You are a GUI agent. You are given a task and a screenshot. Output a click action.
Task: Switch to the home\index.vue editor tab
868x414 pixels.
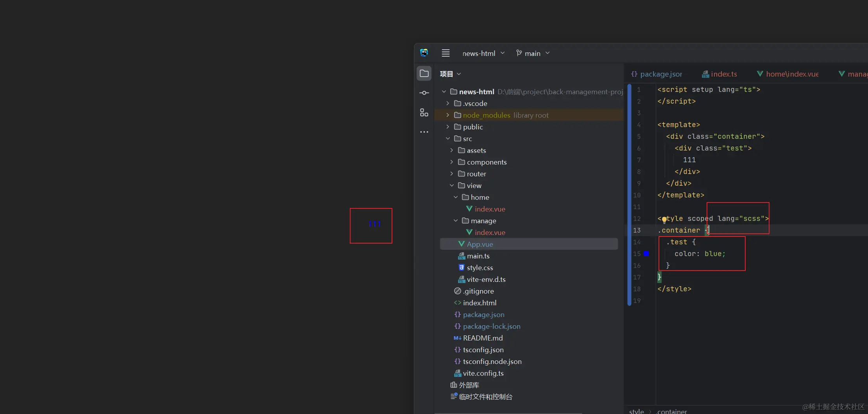787,74
